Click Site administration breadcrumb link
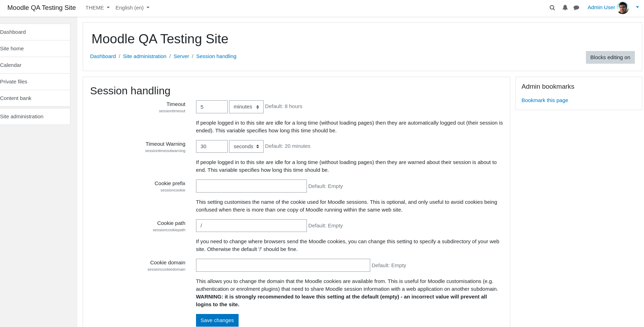Screen dimensions: 644x327 pyautogui.click(x=145, y=56)
